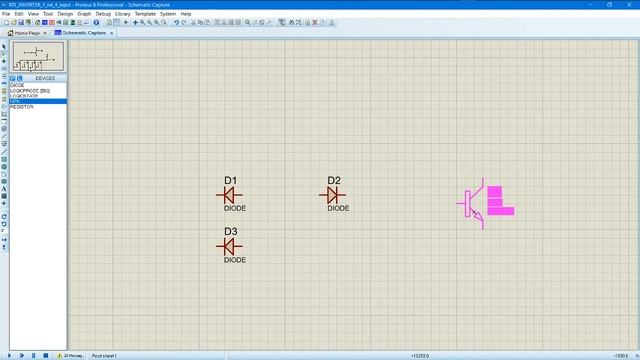Click the Pan/Center at cursor cross icon
Image resolution: width=640 pixels, height=360 pixels.
click(x=135, y=22)
